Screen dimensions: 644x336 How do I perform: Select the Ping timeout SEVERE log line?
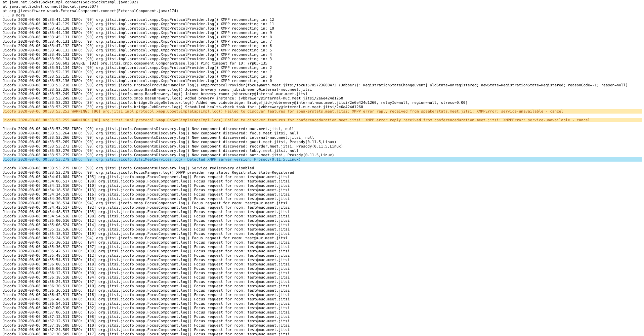[134, 63]
